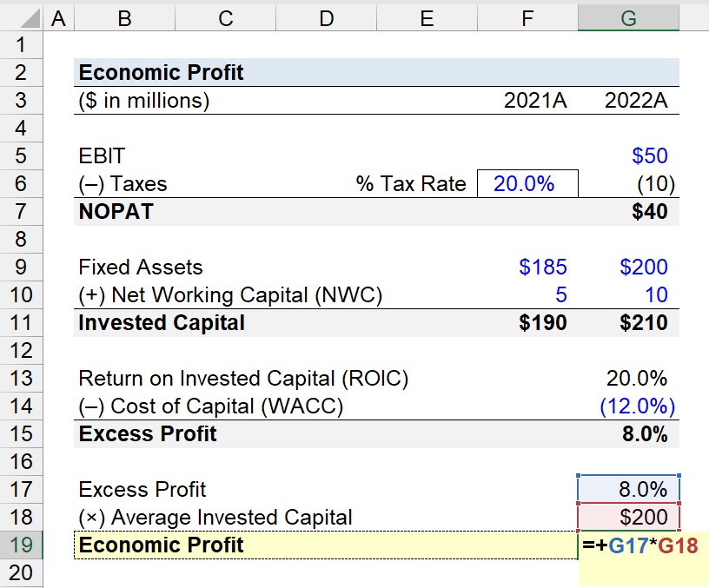Click cell G18 showing $200
Image resolution: width=709 pixels, height=588 pixels.
pos(628,517)
